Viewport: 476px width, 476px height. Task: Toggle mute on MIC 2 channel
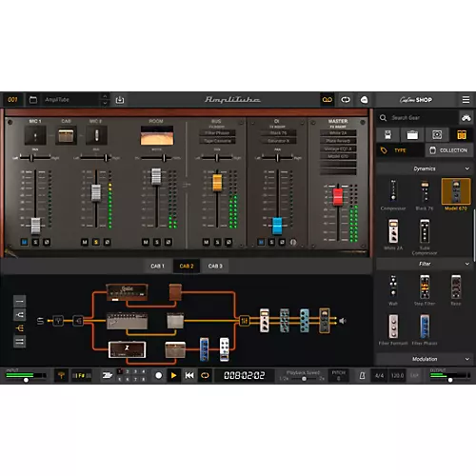pos(85,242)
